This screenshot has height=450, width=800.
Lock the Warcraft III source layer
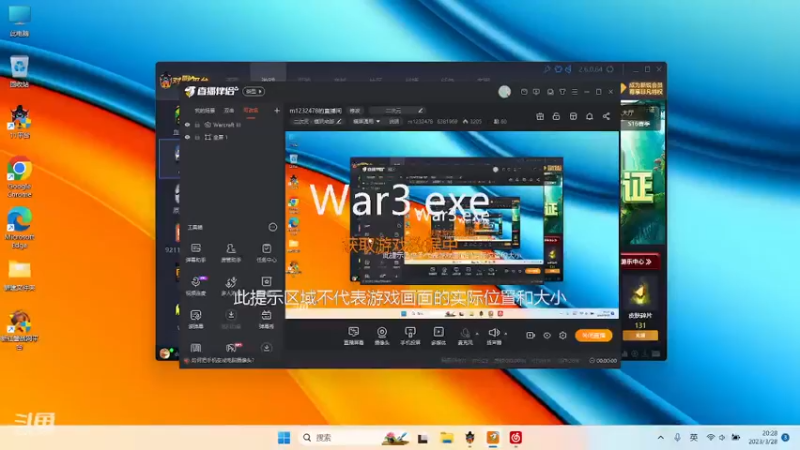coord(197,124)
